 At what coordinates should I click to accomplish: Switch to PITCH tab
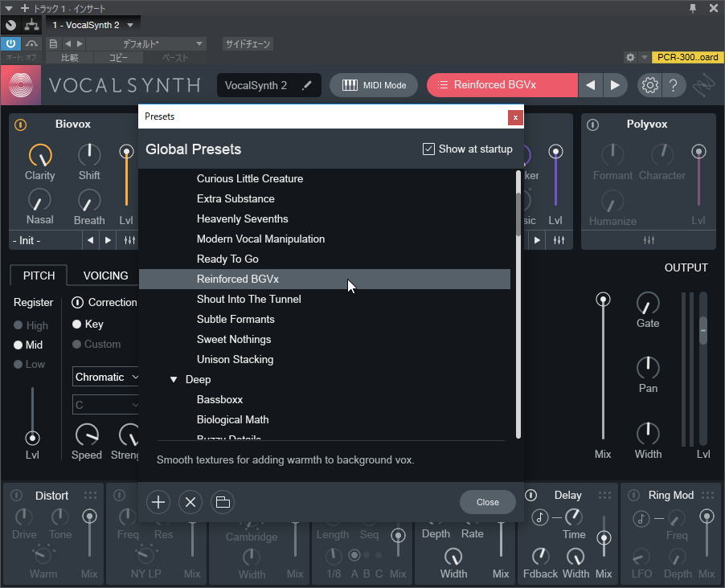pyautogui.click(x=39, y=276)
